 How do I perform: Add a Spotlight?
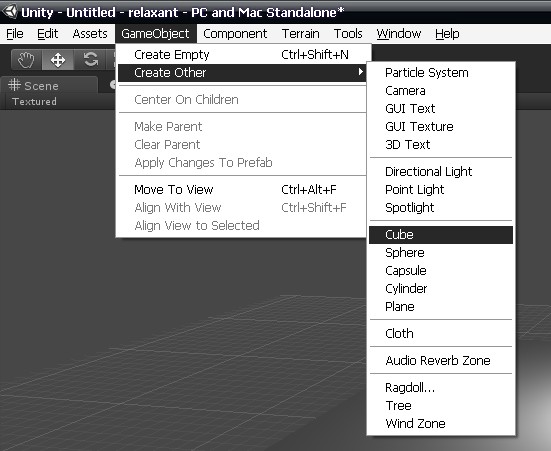pos(441,208)
